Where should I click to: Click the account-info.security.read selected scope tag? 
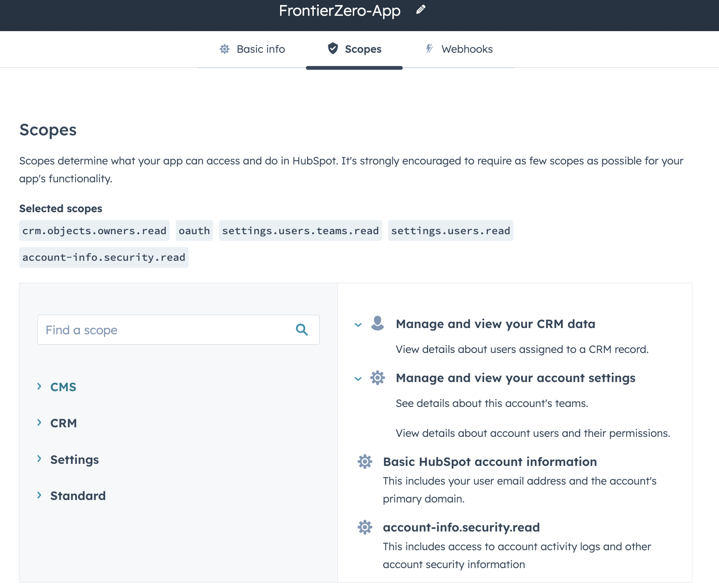click(x=103, y=257)
